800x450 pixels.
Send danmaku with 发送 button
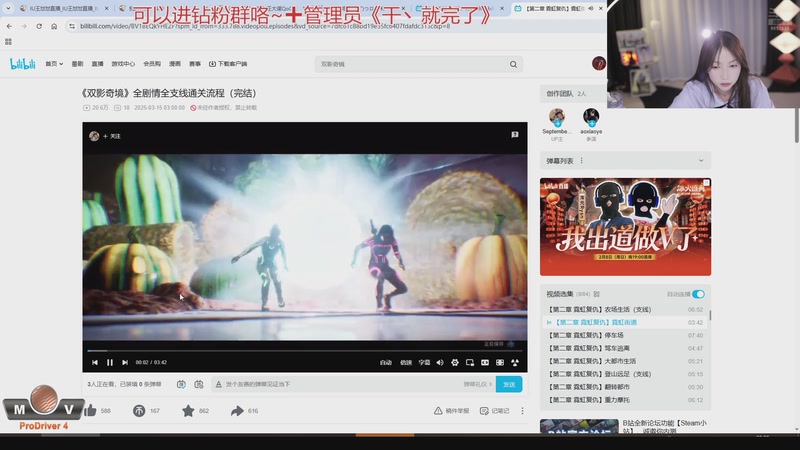[509, 384]
